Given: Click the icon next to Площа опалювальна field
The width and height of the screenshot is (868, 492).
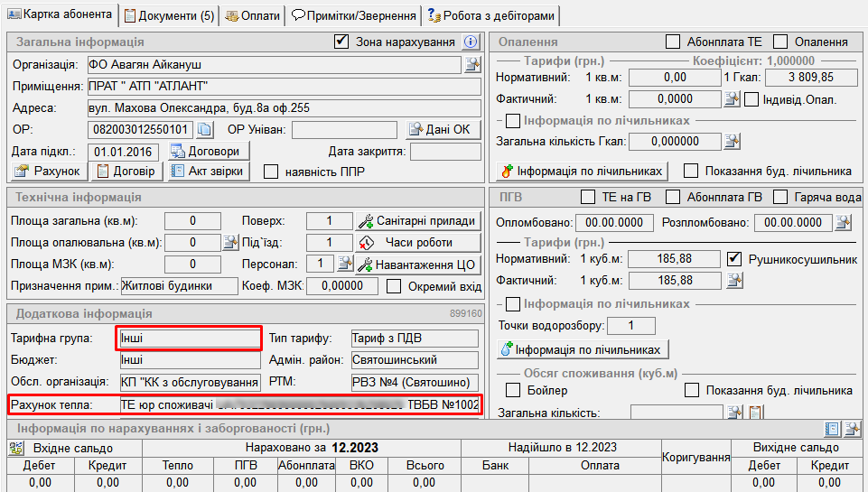Looking at the screenshot, I should click(229, 242).
